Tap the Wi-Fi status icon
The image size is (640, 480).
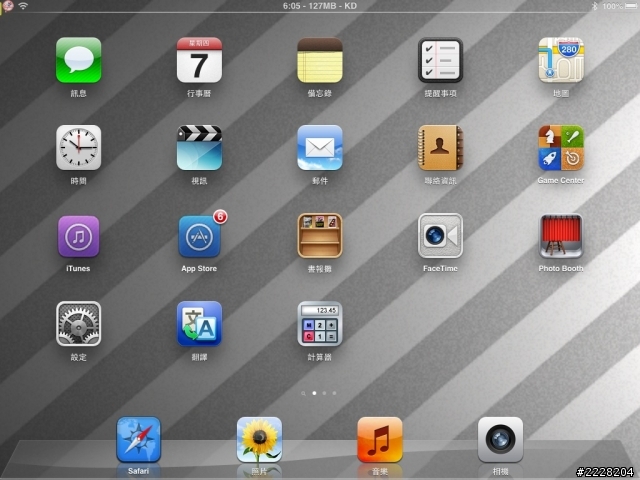23,6
